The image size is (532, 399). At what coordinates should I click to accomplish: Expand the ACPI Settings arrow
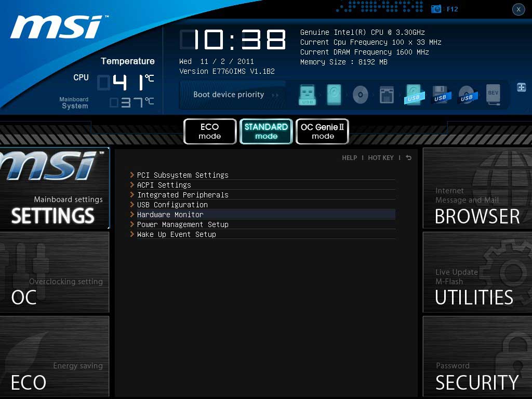click(132, 184)
